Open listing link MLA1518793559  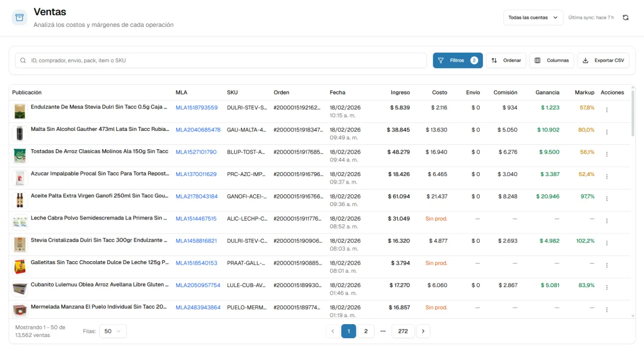click(196, 108)
